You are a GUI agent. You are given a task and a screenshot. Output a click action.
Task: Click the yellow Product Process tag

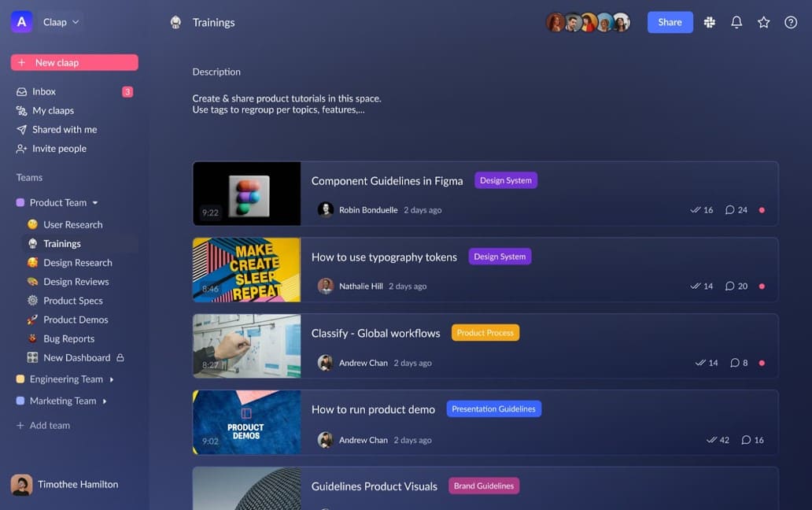tap(485, 332)
